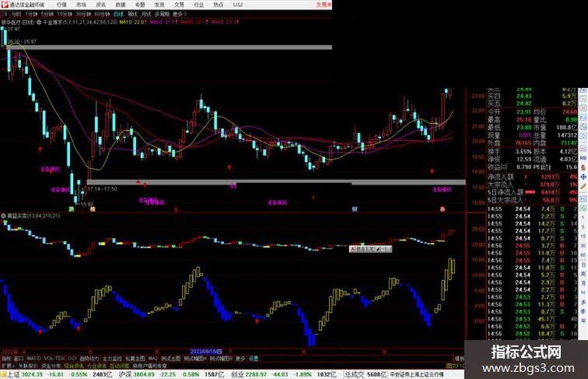This screenshot has height=379, width=588.
Task: Click the 净流入额 row in fund flow panel
Action: pyautogui.click(x=532, y=177)
